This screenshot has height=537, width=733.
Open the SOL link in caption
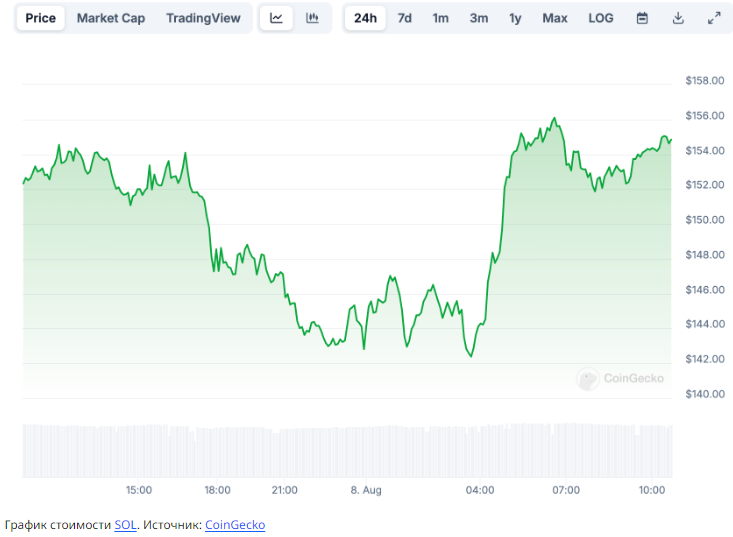coord(125,525)
